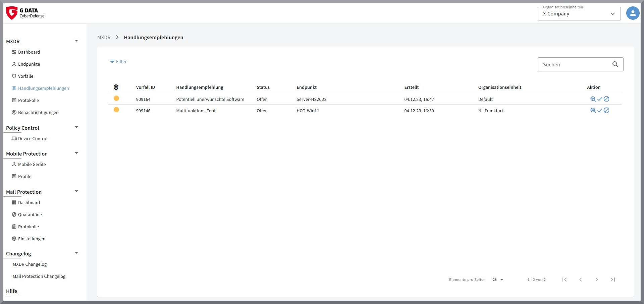Collapse the Mail Protection sidebar section
Image resolution: width=644 pixels, height=304 pixels.
click(76, 191)
